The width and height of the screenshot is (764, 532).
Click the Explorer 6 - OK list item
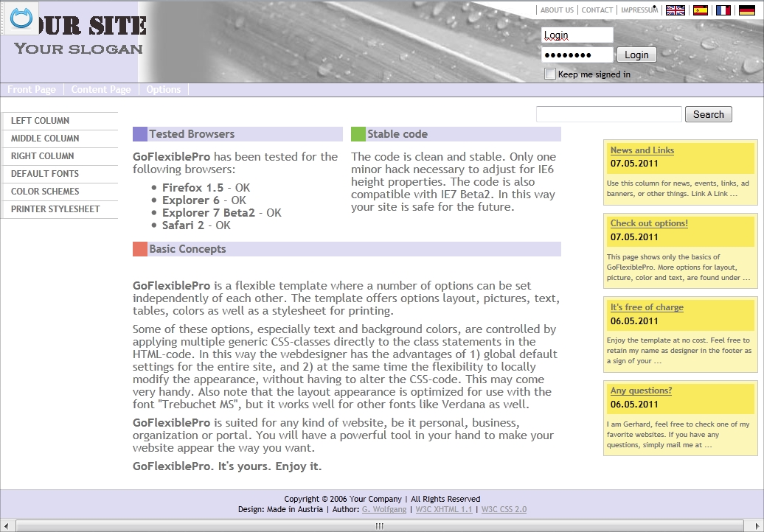(x=204, y=200)
